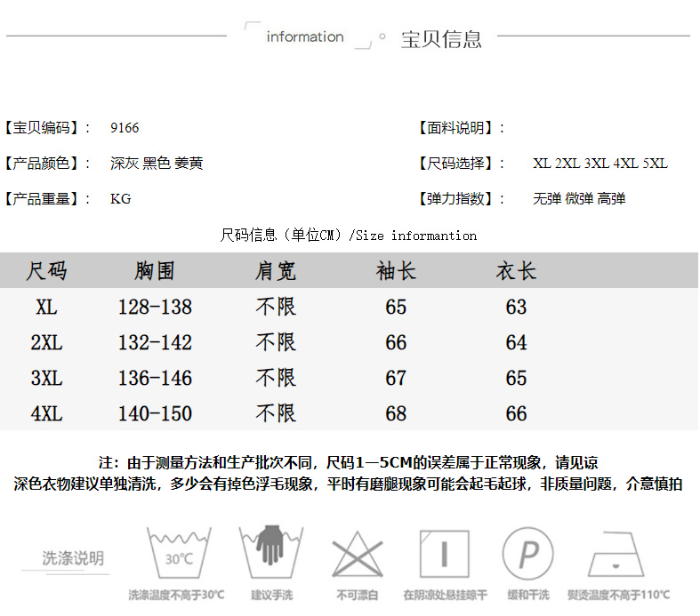This screenshot has height=616, width=700.
Task: Click the product code 9166
Action: pyautogui.click(x=125, y=128)
